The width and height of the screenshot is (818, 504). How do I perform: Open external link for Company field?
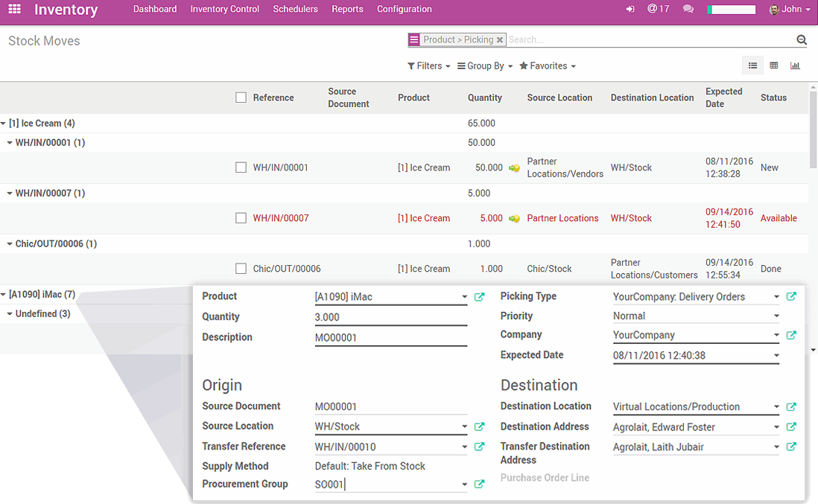click(x=791, y=335)
